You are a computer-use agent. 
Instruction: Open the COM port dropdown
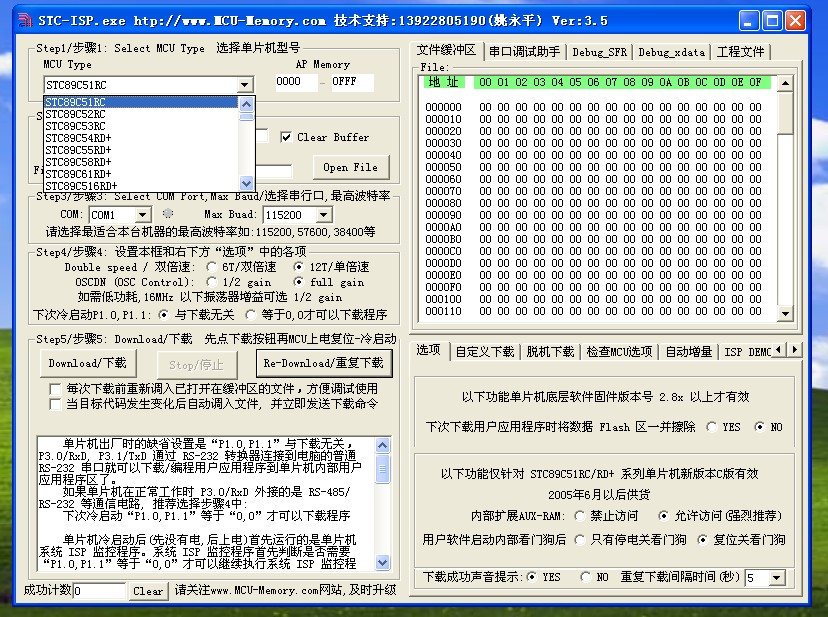pyautogui.click(x=143, y=215)
